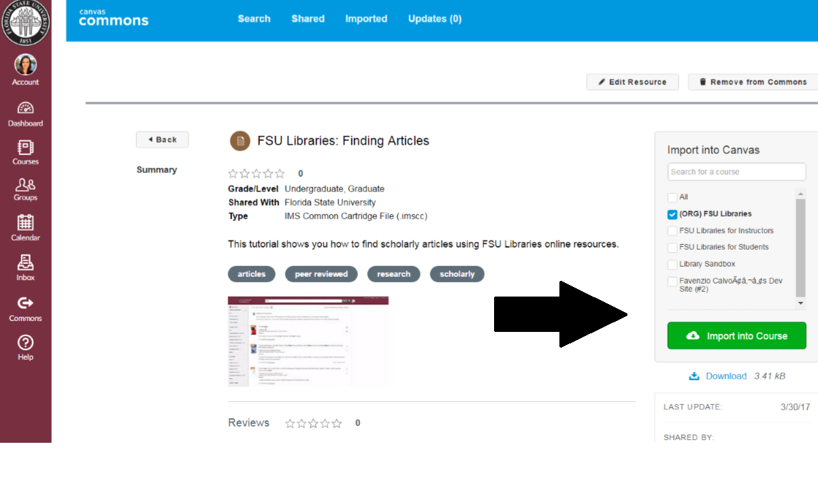Check the Library Sandbox checkbox
The width and height of the screenshot is (818, 504).
point(672,265)
